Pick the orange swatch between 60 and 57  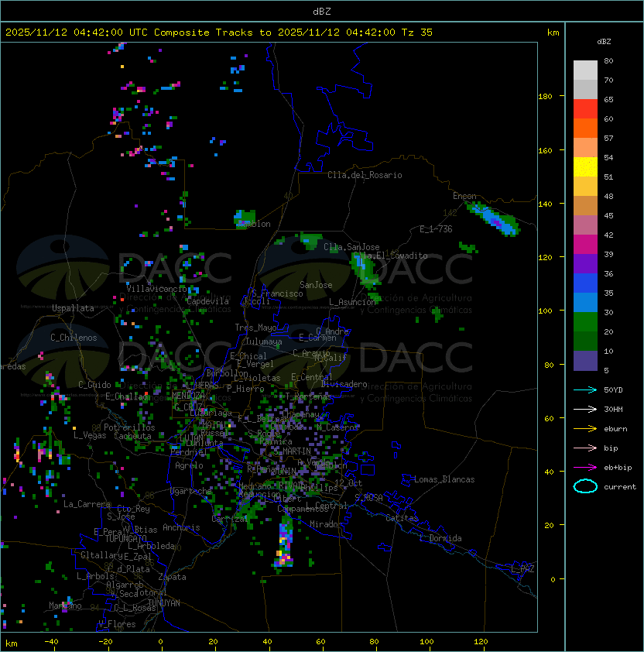[x=585, y=129]
